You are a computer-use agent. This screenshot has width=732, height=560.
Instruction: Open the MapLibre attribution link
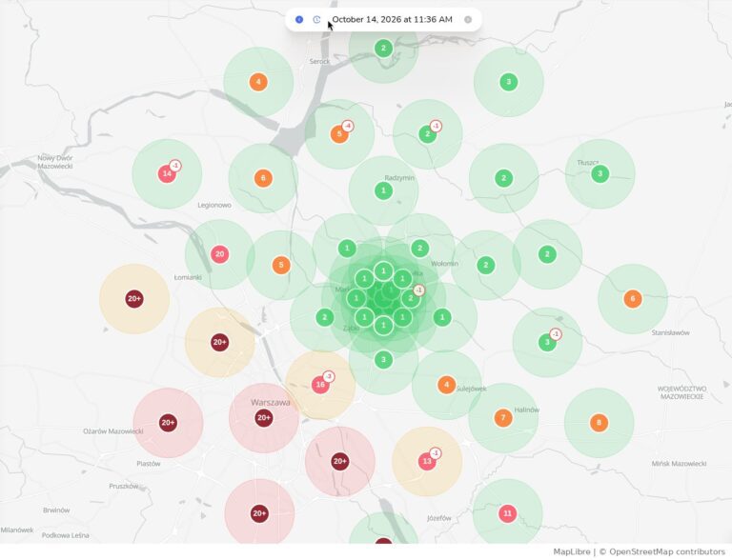click(x=572, y=551)
